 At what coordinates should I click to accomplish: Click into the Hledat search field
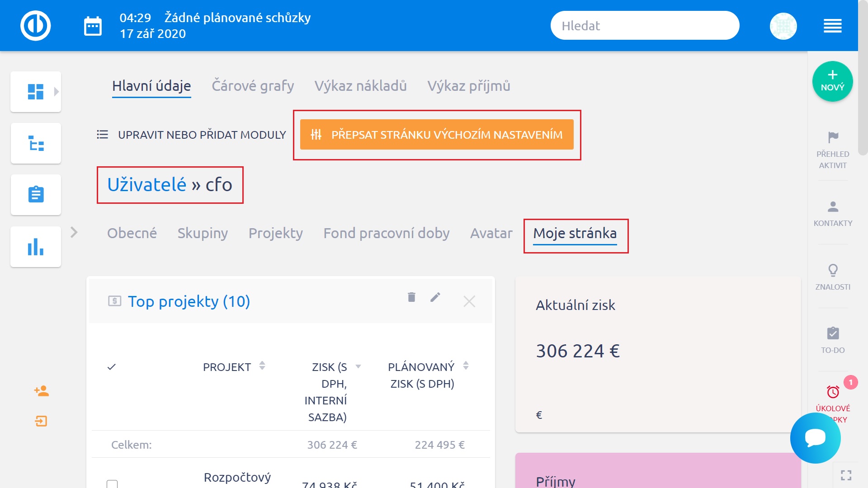[x=645, y=26]
